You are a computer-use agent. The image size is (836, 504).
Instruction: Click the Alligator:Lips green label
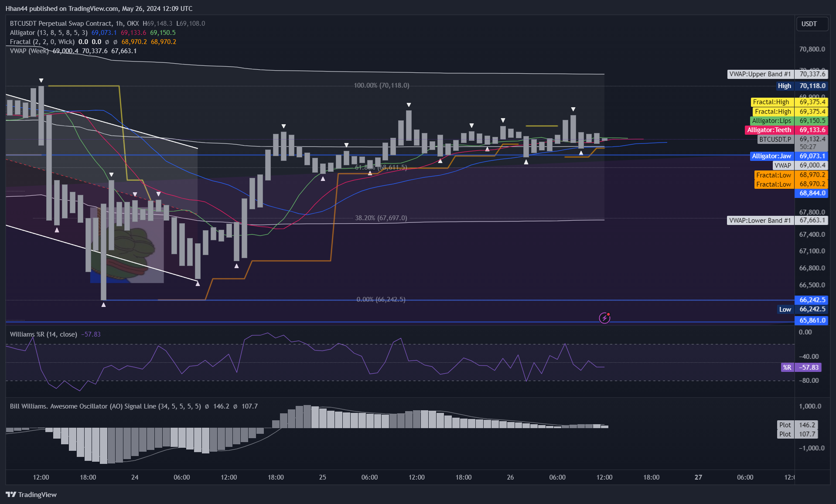tap(789, 121)
